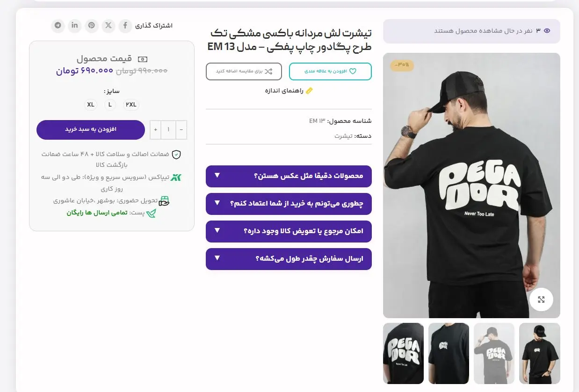The height and width of the screenshot is (392, 579).
Task: Share product on Facebook
Action: pos(125,25)
